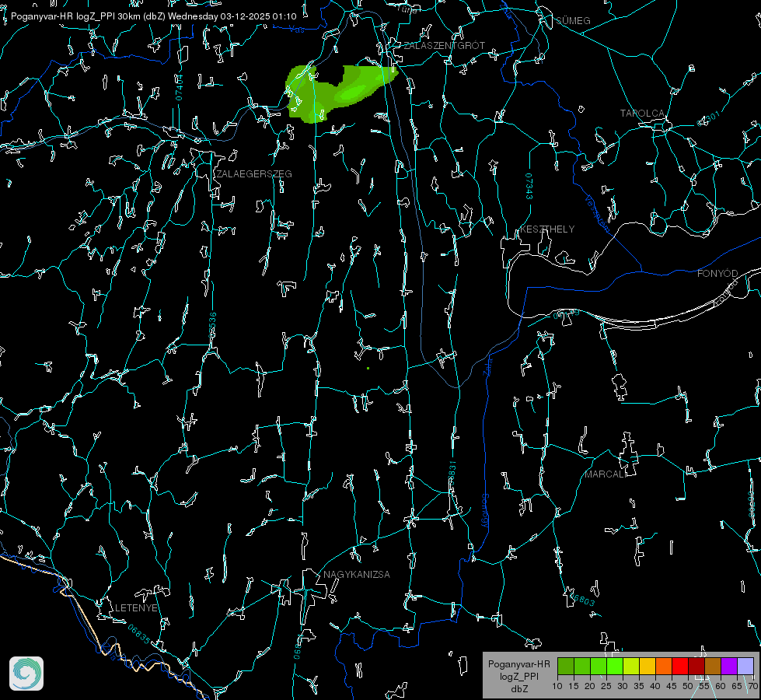Pick the purple 60-65 dBZ legend swatch
Viewport: 761px width, 700px height.
[x=728, y=666]
